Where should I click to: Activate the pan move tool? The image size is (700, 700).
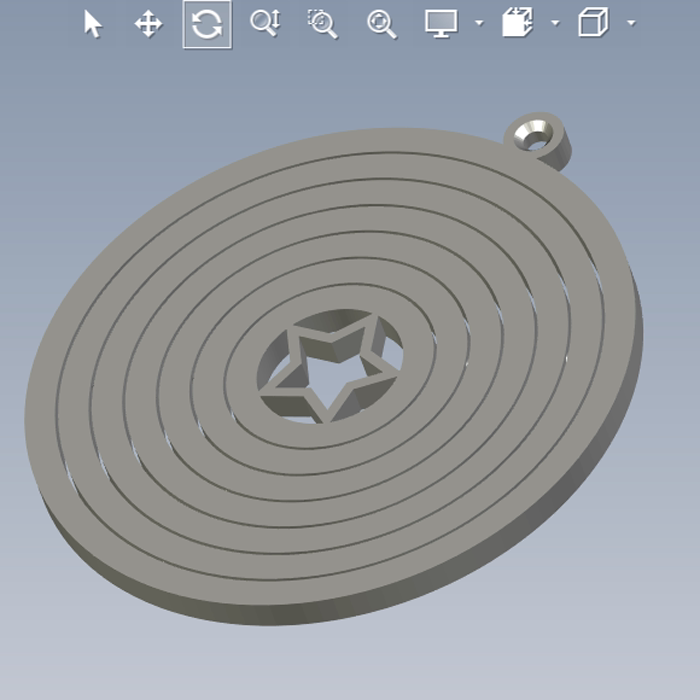(149, 24)
